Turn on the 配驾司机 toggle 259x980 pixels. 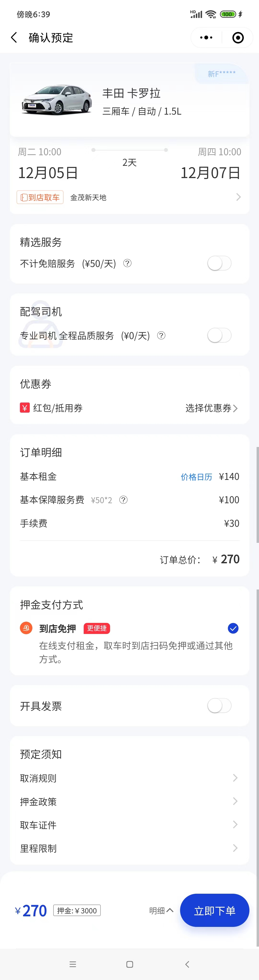pos(219,335)
